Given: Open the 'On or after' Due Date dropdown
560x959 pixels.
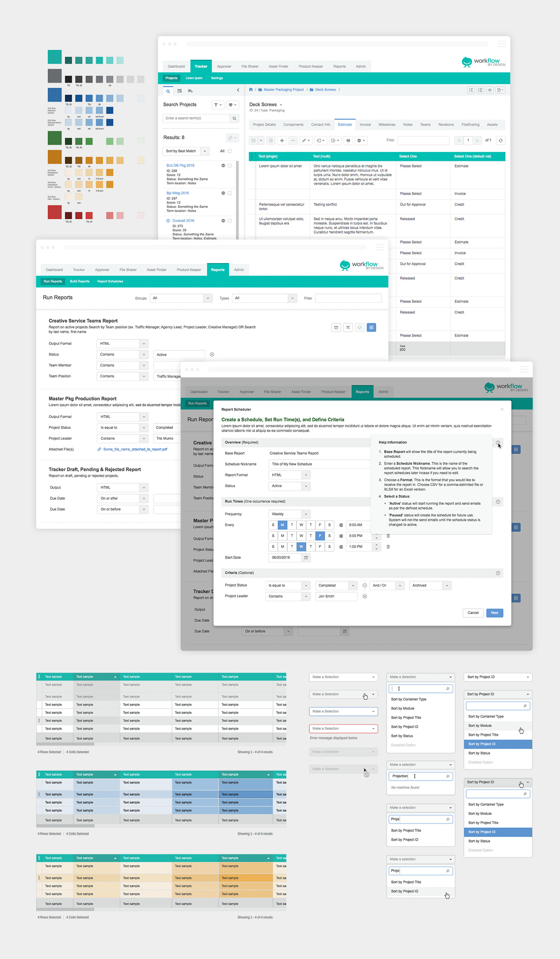Looking at the screenshot, I should pos(122,498).
